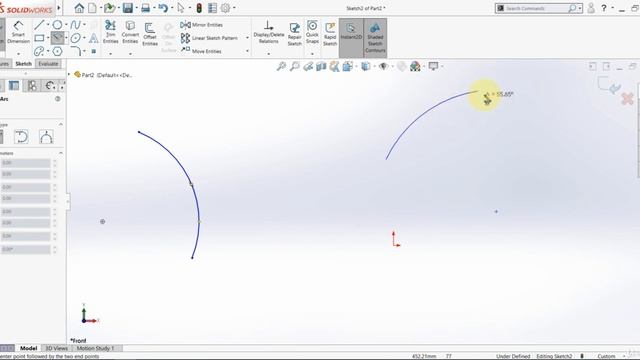This screenshot has height=360, width=640.
Task: Switch to the Model tab
Action: pos(29,348)
